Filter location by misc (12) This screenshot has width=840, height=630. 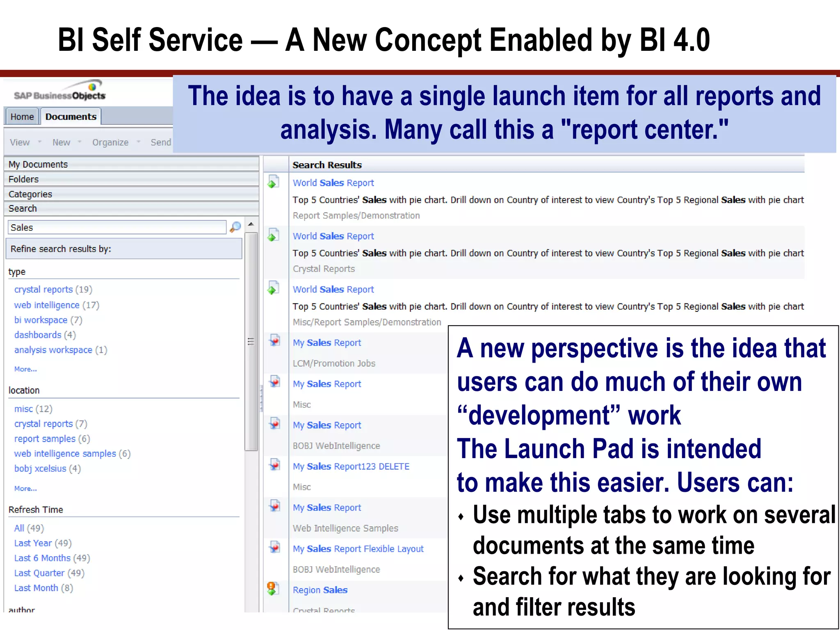coord(33,409)
